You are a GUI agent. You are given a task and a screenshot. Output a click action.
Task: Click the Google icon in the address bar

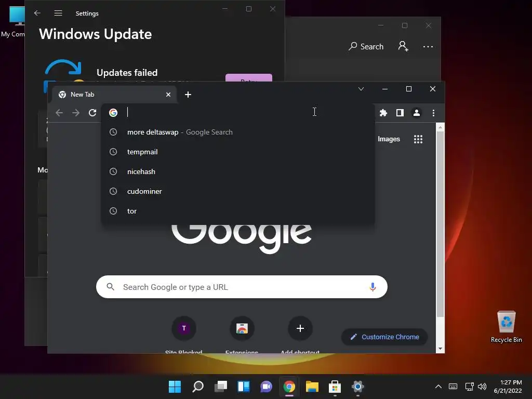113,113
